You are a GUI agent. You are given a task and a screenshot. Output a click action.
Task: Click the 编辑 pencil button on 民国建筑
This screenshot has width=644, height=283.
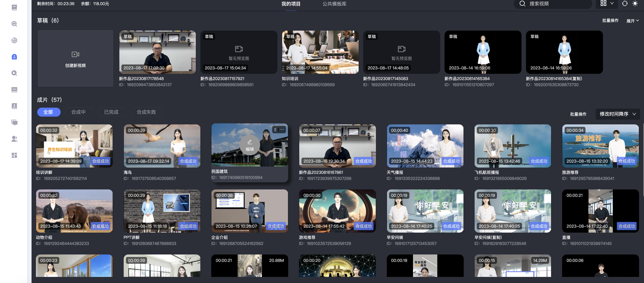pos(249,145)
